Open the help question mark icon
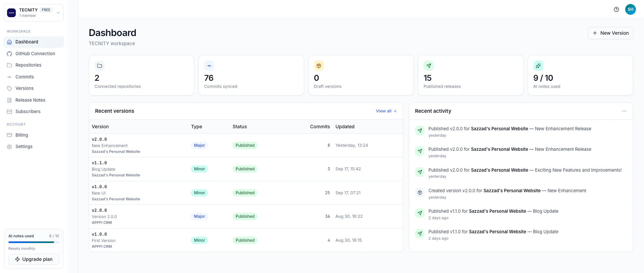The image size is (644, 273). click(616, 9)
